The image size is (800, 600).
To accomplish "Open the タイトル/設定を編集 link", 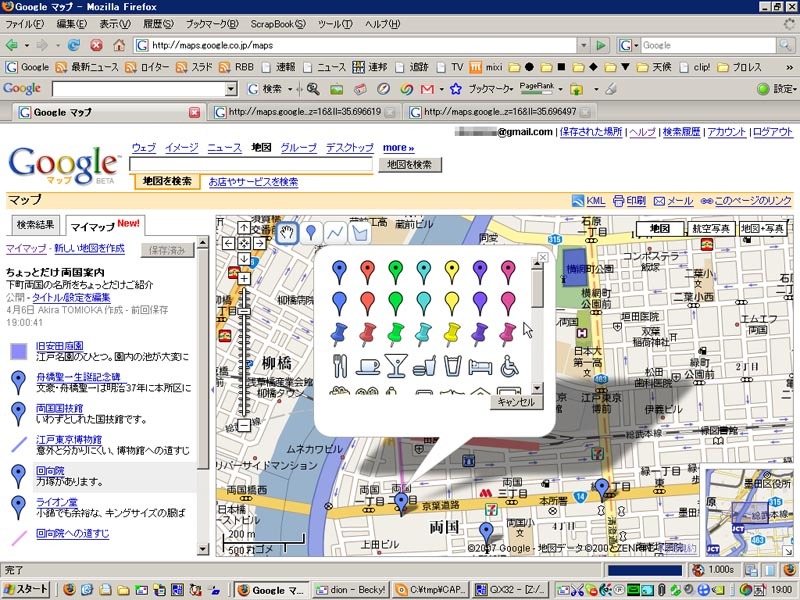I will 71,297.
